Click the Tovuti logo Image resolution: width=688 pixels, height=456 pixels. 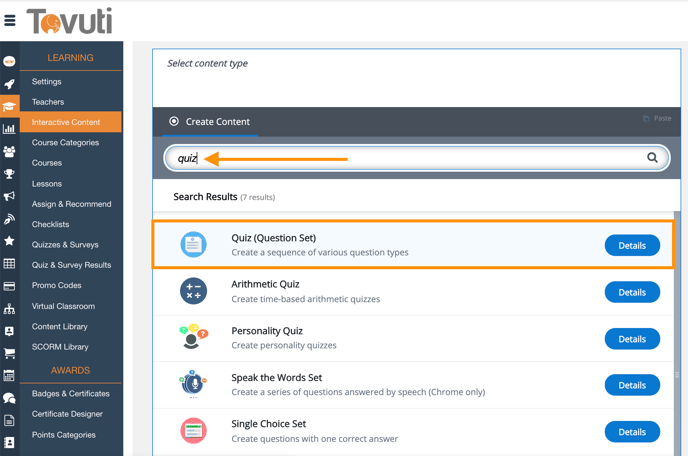69,21
